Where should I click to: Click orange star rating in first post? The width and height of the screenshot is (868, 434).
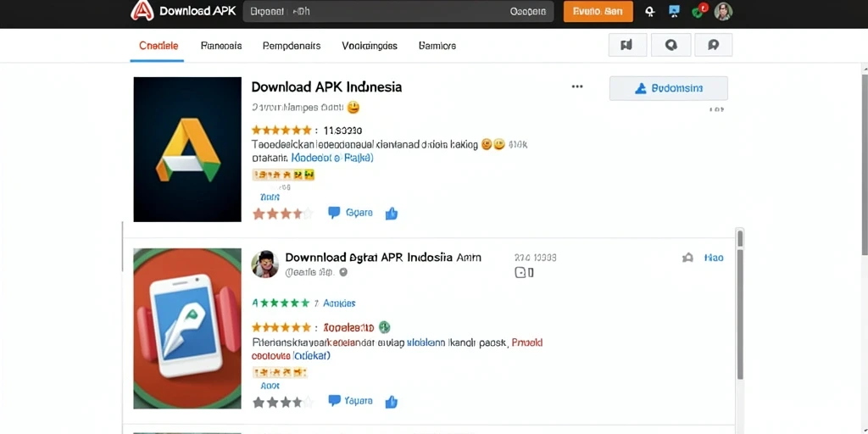click(281, 130)
